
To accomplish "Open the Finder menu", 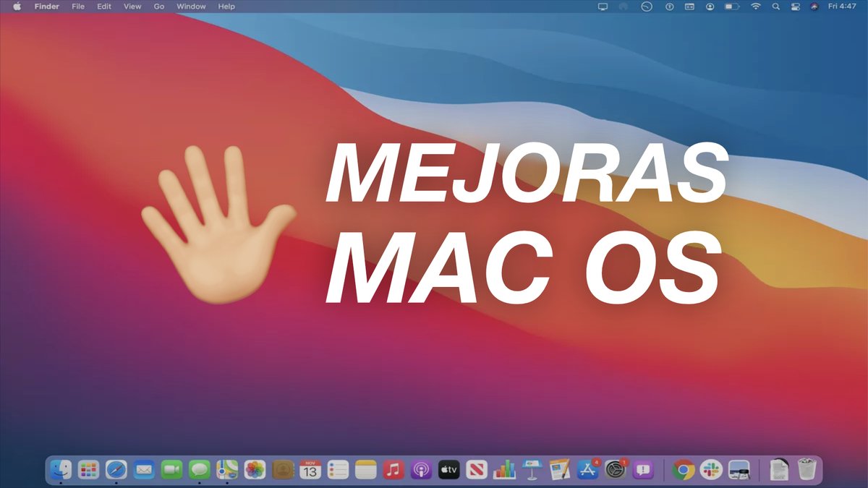I will point(47,7).
